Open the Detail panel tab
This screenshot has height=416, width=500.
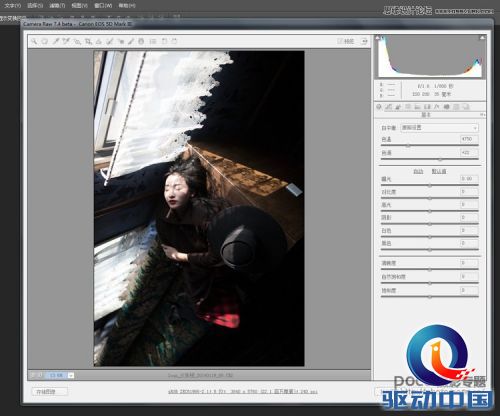pyautogui.click(x=398, y=107)
